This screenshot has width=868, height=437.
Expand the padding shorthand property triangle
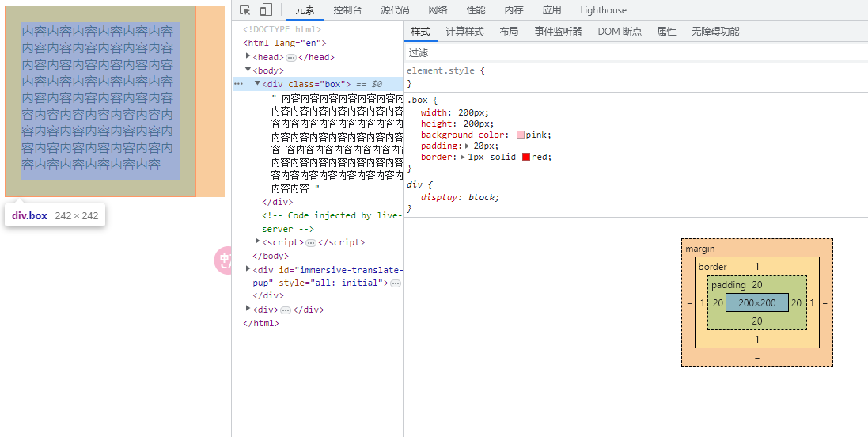coord(468,146)
